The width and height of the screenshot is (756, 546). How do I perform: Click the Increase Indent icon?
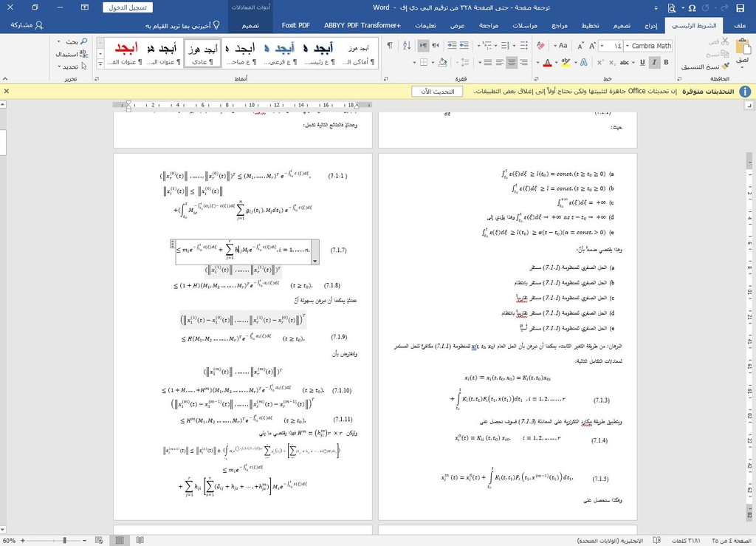[x=451, y=46]
